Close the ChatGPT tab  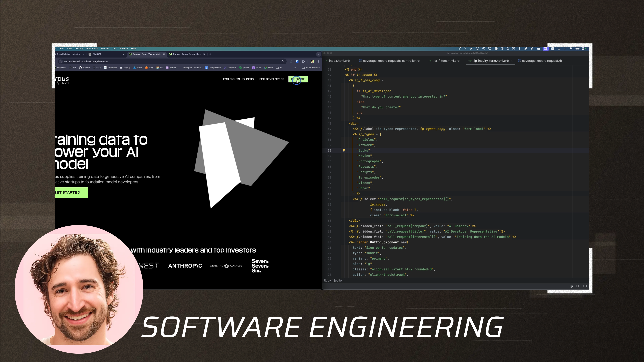click(124, 54)
